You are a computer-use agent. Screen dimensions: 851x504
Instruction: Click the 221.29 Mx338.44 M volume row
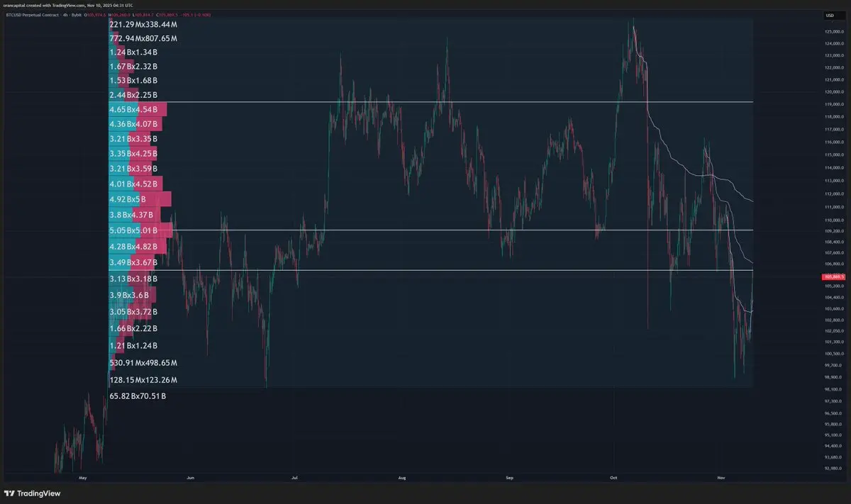coord(143,24)
